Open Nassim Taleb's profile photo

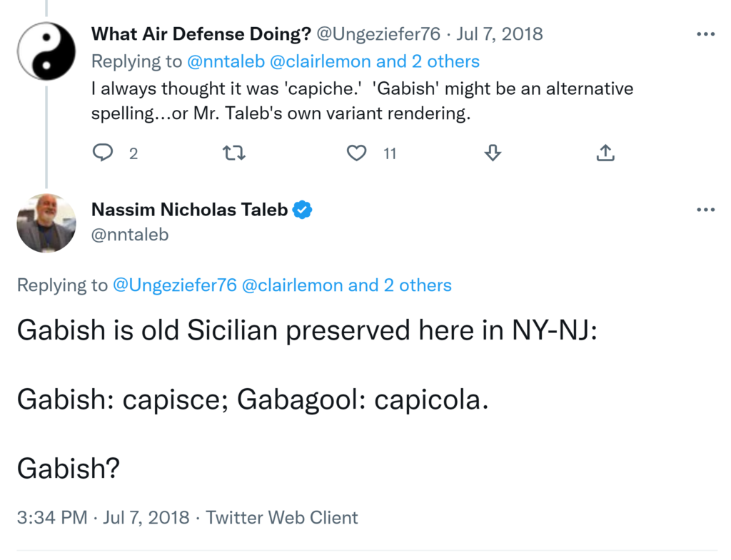(46, 223)
